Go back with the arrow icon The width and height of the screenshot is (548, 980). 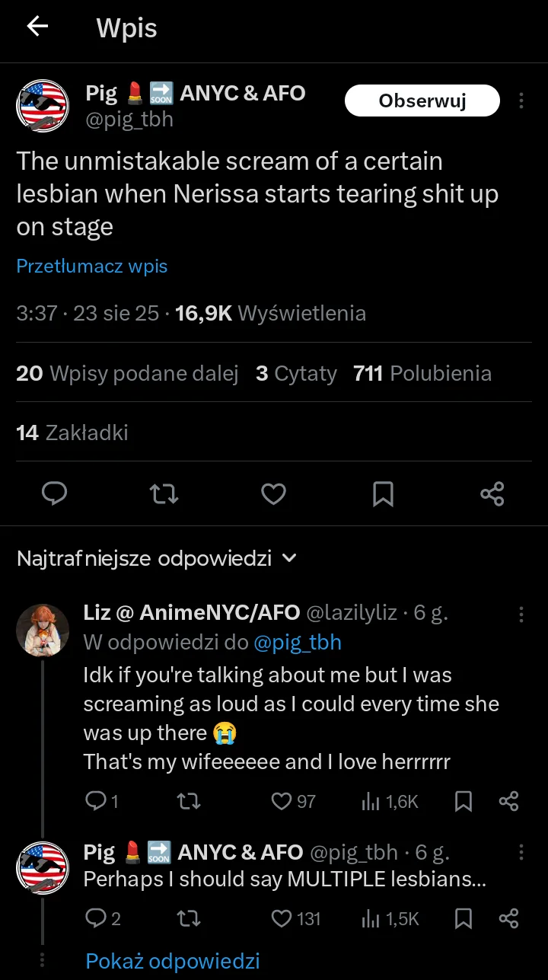click(x=37, y=27)
